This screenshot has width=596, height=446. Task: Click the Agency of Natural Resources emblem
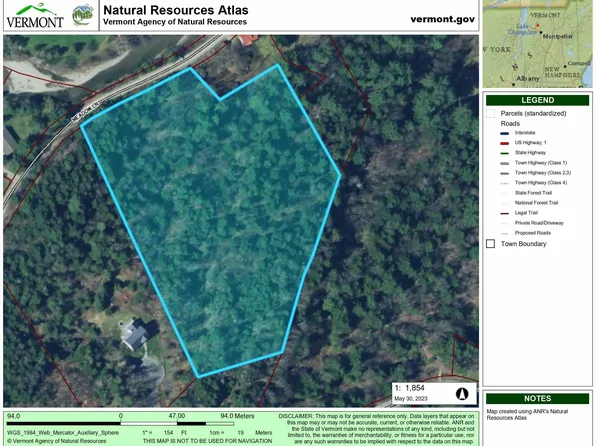pyautogui.click(x=83, y=15)
